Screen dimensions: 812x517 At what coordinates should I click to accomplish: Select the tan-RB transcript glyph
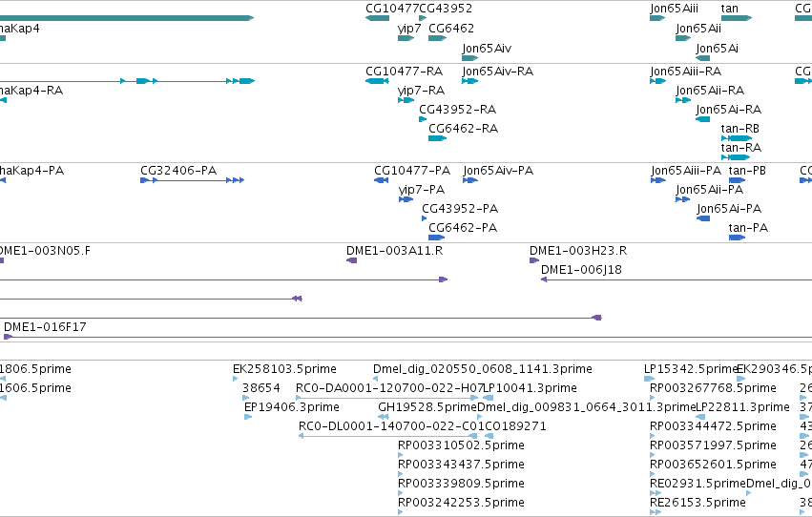(x=737, y=138)
